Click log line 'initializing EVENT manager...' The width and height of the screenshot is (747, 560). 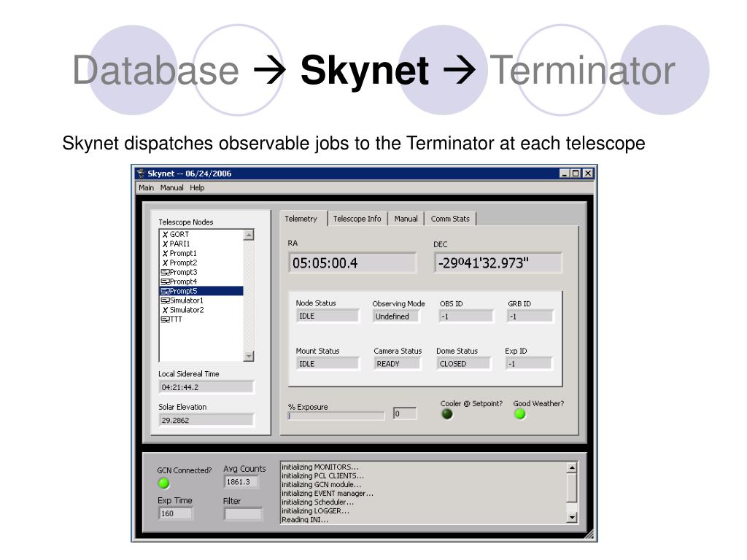click(x=328, y=494)
